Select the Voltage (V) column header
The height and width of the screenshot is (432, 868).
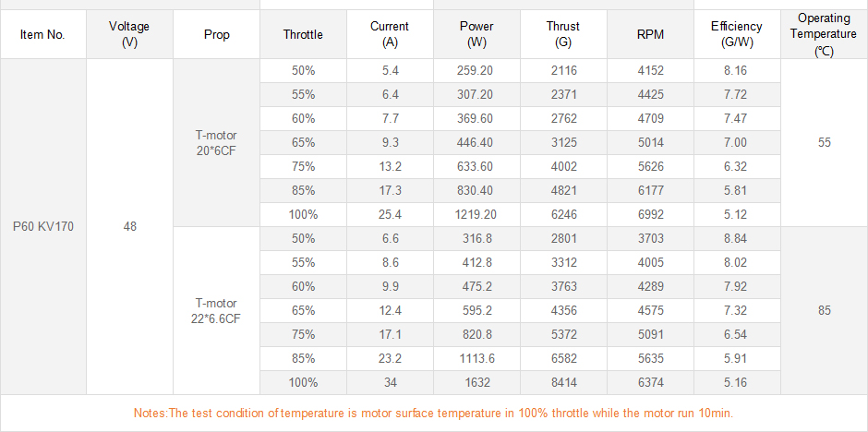(x=129, y=35)
